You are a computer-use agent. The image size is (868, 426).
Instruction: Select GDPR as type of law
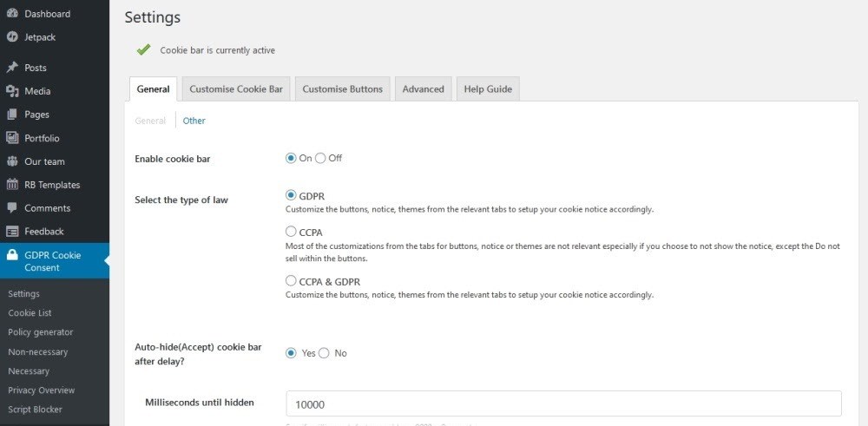tap(291, 195)
